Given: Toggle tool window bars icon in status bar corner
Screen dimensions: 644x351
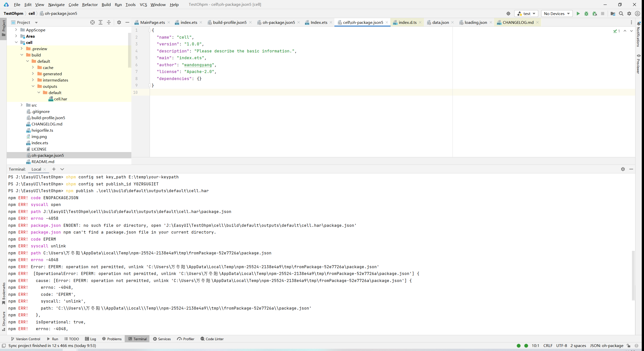Looking at the screenshot, I should 4,346.
